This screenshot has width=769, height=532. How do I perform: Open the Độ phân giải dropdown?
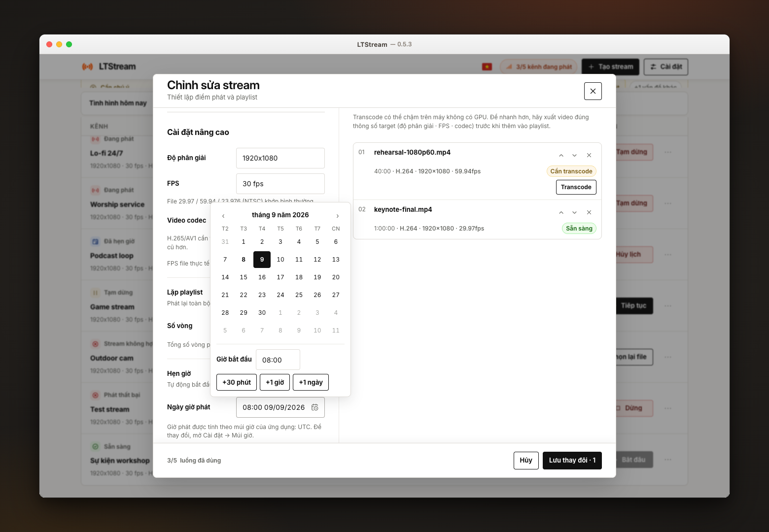click(280, 158)
